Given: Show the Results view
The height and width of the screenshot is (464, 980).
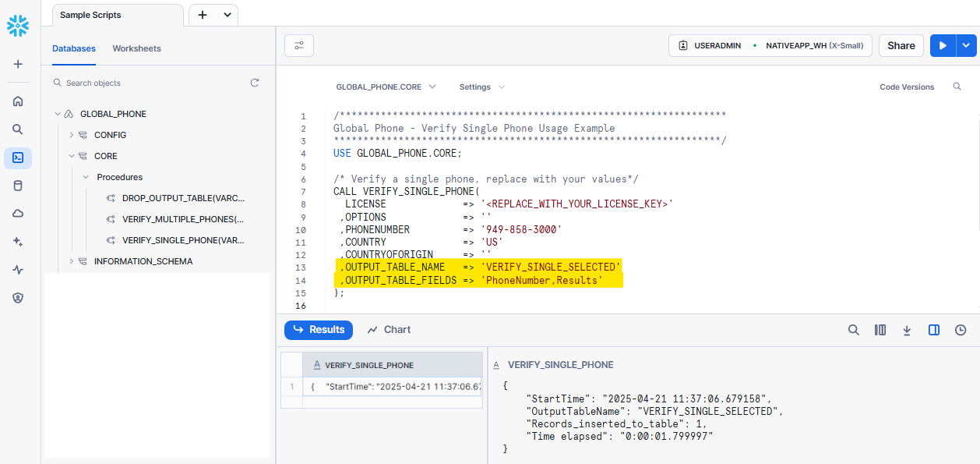Looking at the screenshot, I should (x=319, y=330).
